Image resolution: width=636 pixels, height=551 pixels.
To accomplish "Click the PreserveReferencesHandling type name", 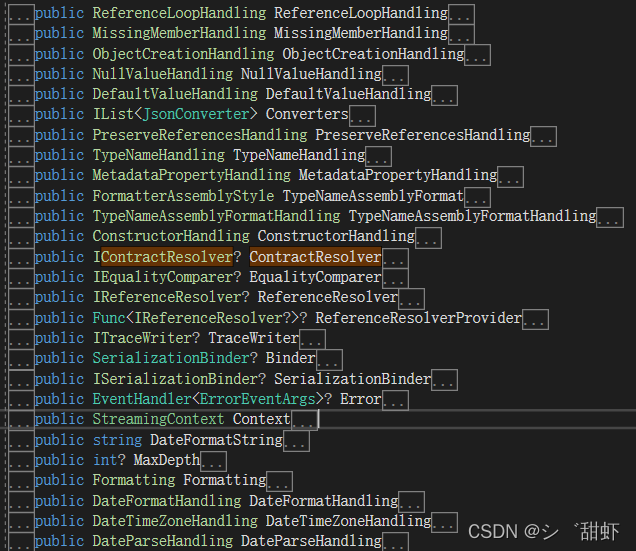I will pos(200,135).
